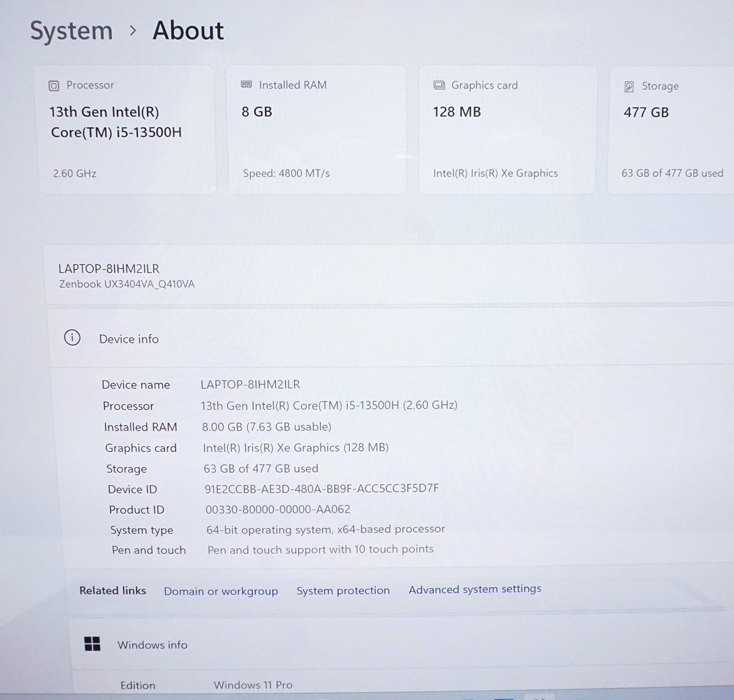This screenshot has width=734, height=700.
Task: Select Pen and touch support value
Action: [x=321, y=550]
